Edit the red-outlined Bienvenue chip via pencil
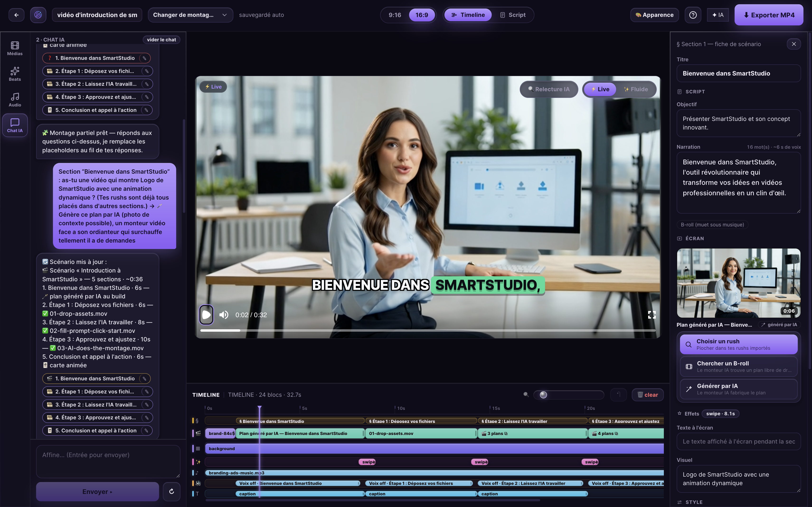The height and width of the screenshot is (507, 812). point(144,58)
